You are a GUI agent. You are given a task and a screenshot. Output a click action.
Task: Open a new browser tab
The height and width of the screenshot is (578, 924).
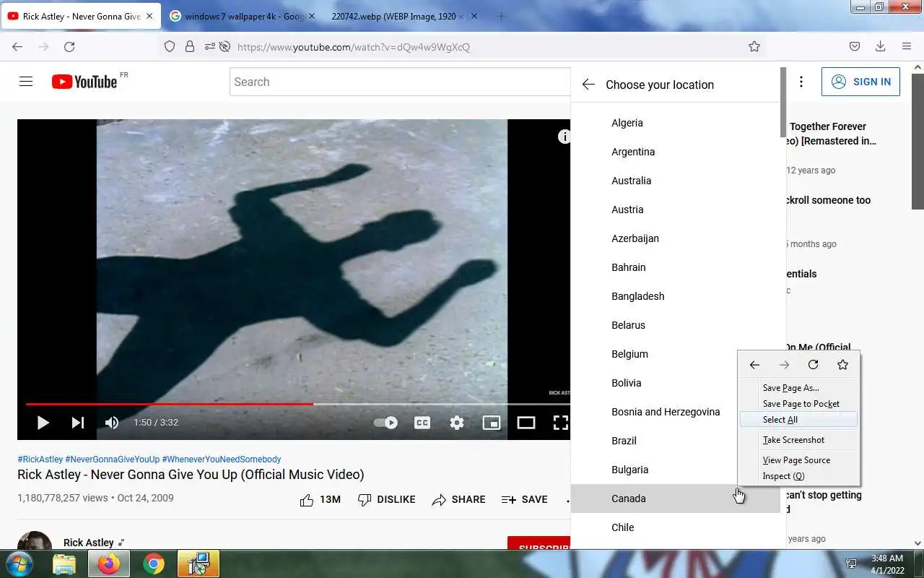click(501, 16)
